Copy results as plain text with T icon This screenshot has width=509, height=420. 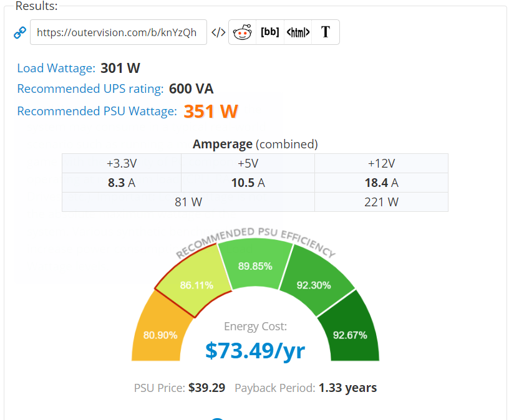click(x=326, y=32)
